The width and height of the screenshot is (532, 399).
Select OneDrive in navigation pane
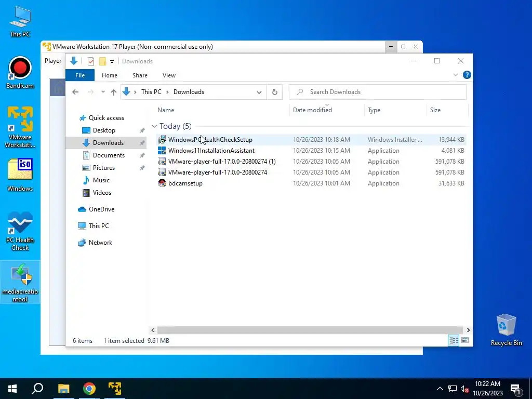(101, 209)
